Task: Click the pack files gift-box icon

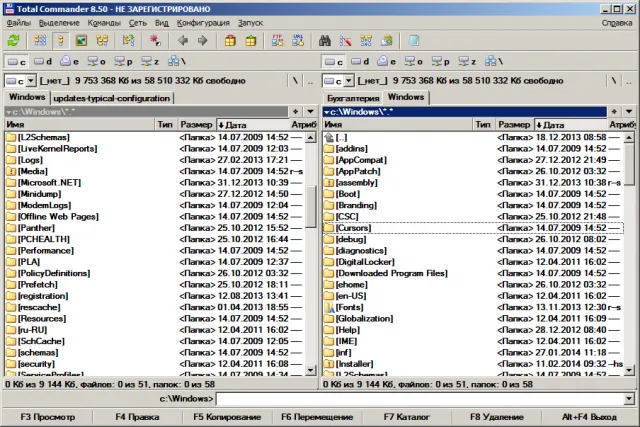Action: (x=230, y=40)
